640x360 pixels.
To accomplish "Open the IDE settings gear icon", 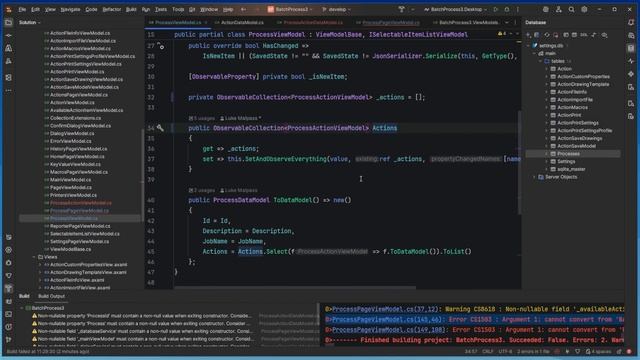I will (x=584, y=9).
